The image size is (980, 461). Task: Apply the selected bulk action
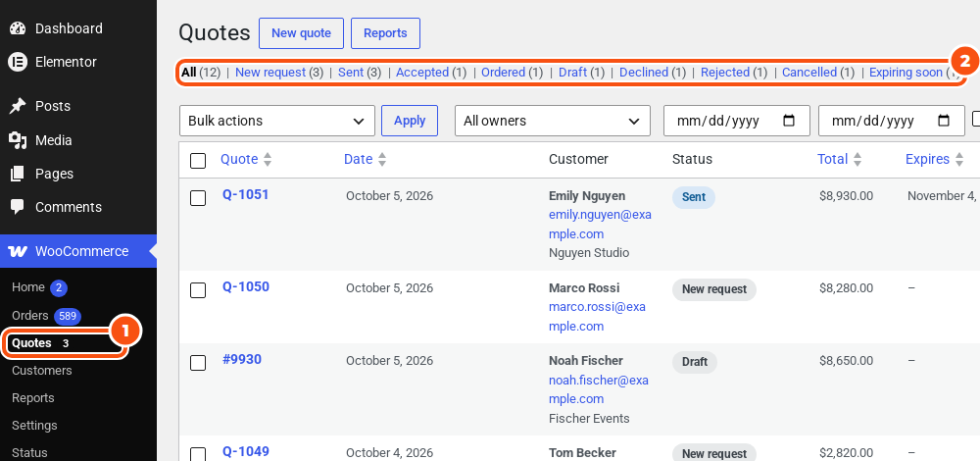(x=410, y=121)
